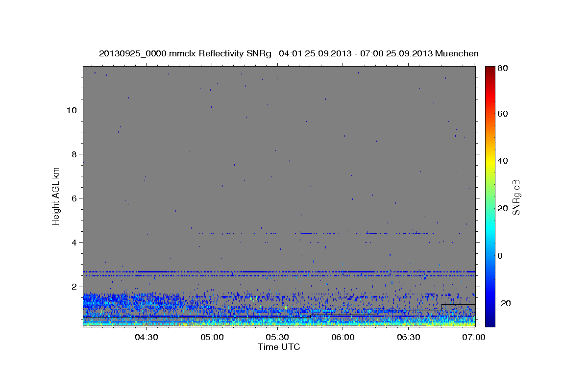The image size is (588, 392).
Task: Click the height tick label 2
Action: [x=74, y=286]
